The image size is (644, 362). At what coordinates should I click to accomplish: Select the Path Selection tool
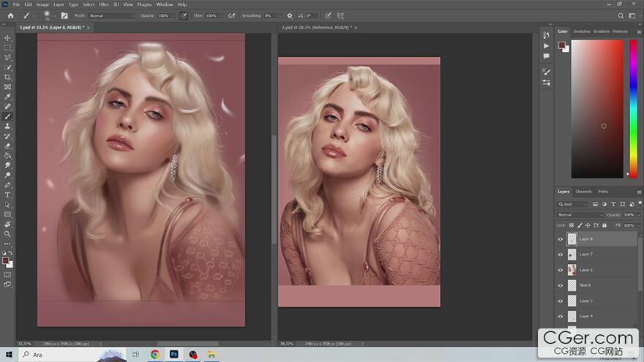point(7,205)
